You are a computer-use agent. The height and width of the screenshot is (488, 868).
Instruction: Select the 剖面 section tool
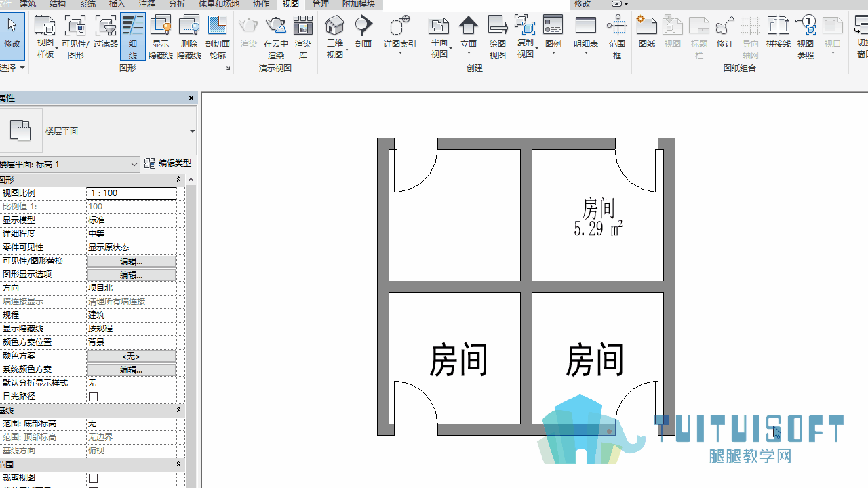pyautogui.click(x=363, y=32)
